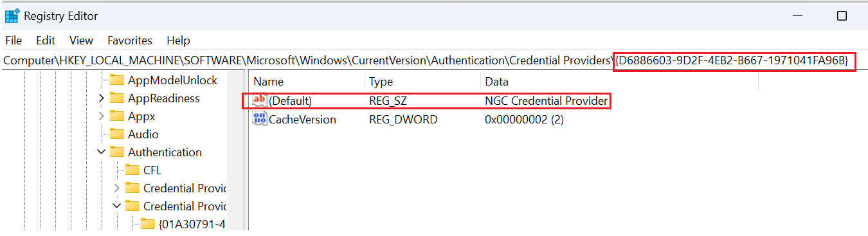
Task: Click the REG_SZ type cell
Action: (x=388, y=101)
